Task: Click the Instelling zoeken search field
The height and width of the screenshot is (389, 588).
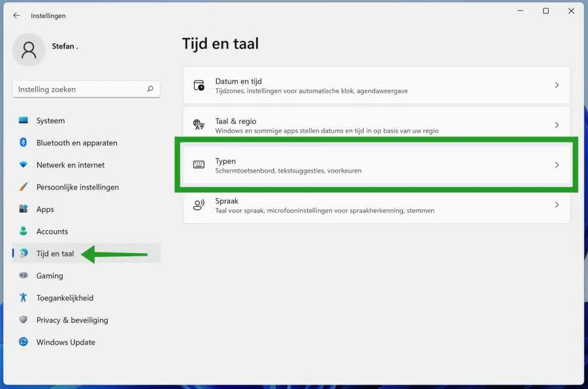Action: pos(86,89)
